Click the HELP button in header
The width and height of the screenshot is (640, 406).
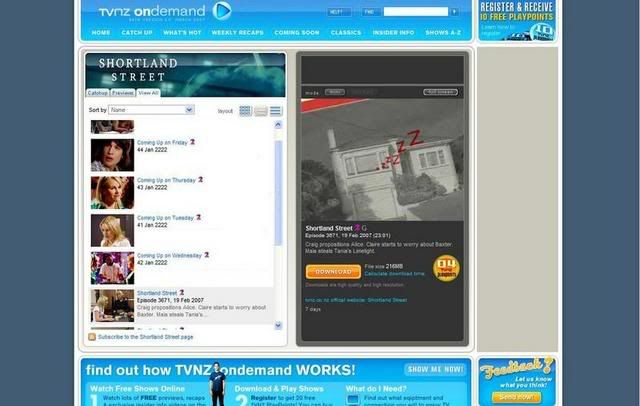(x=338, y=12)
